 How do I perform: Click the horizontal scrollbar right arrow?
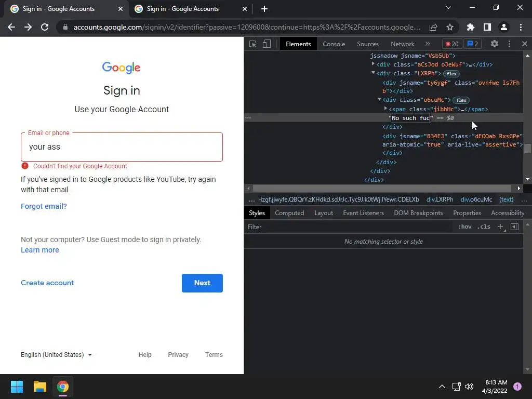tap(519, 188)
